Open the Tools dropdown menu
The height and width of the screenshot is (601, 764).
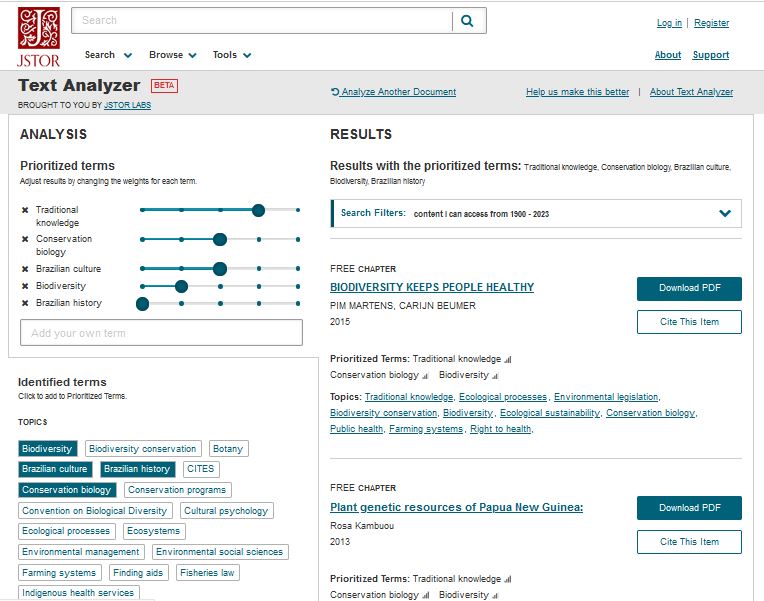click(x=232, y=55)
